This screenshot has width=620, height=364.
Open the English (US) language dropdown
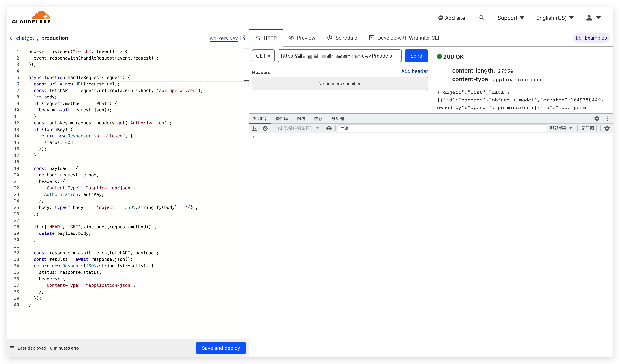(x=555, y=18)
